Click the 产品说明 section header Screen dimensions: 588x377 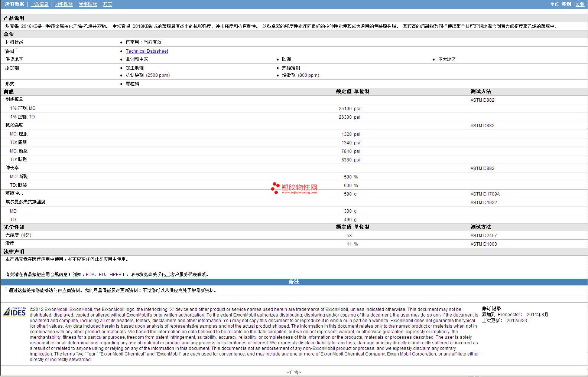pos(14,18)
